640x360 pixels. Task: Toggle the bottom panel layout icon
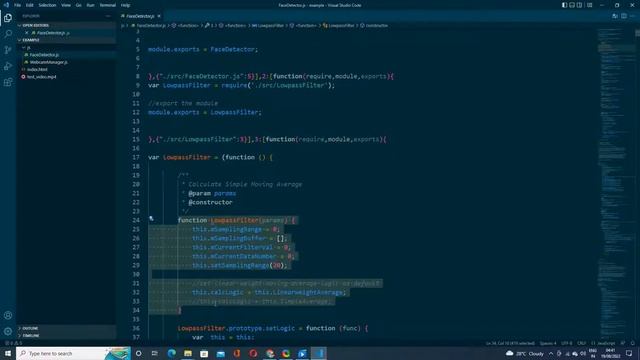572,5
